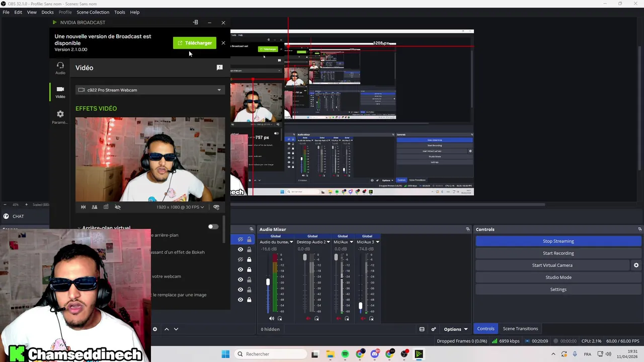
Task: Open Audio du bureau channel dropdown arrow
Action: tap(291, 242)
